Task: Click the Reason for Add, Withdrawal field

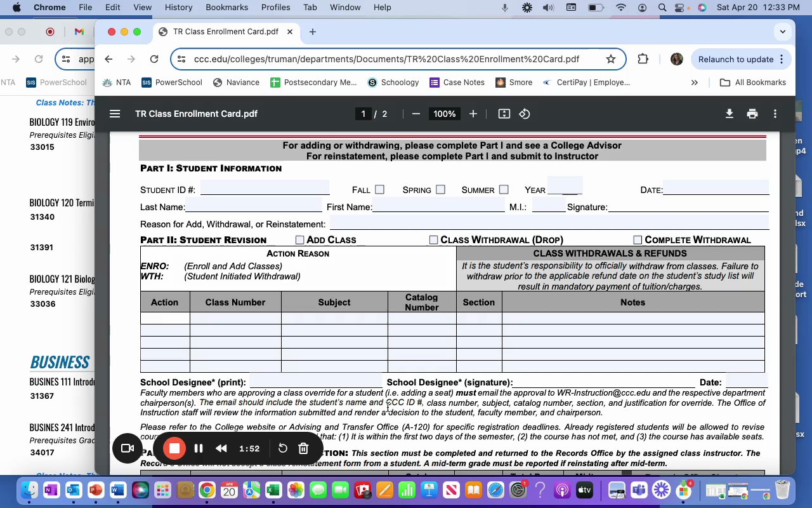Action: [549, 224]
